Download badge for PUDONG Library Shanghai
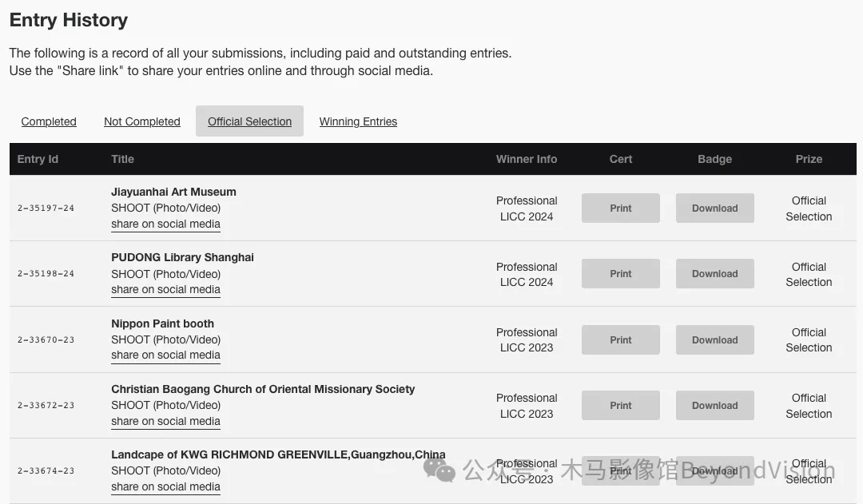 (714, 274)
